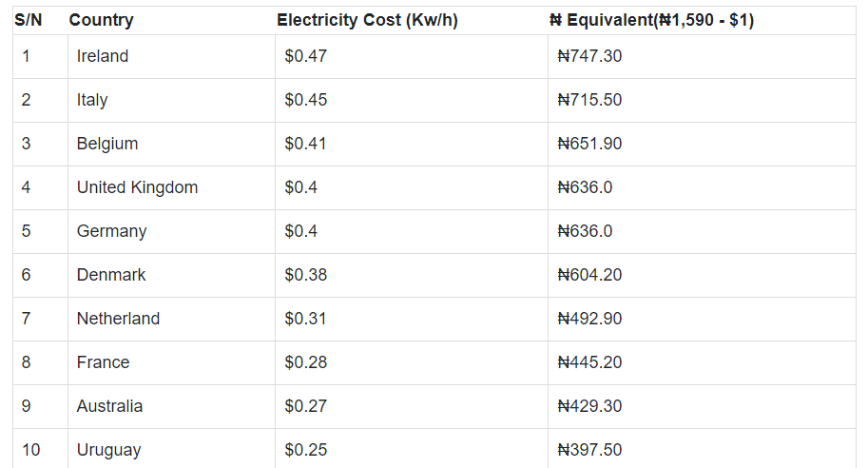This screenshot has height=468, width=868.
Task: Select the Australia country cell
Action: pos(109,406)
